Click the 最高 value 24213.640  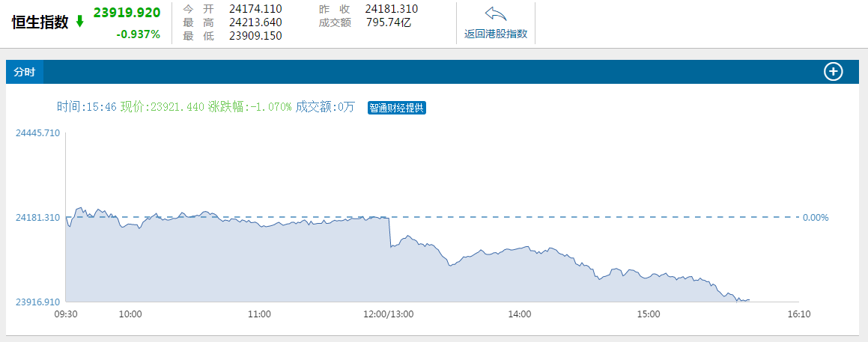255,22
